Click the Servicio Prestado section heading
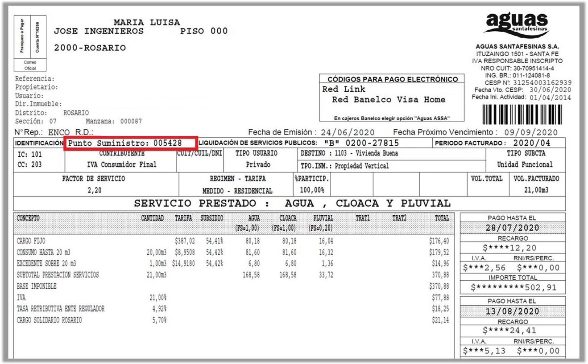 pyautogui.click(x=292, y=204)
